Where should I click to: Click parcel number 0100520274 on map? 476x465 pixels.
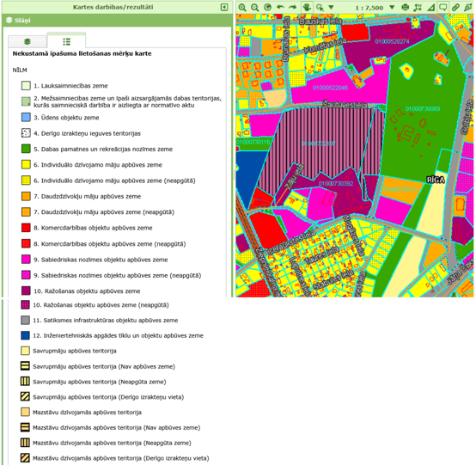pyautogui.click(x=392, y=41)
